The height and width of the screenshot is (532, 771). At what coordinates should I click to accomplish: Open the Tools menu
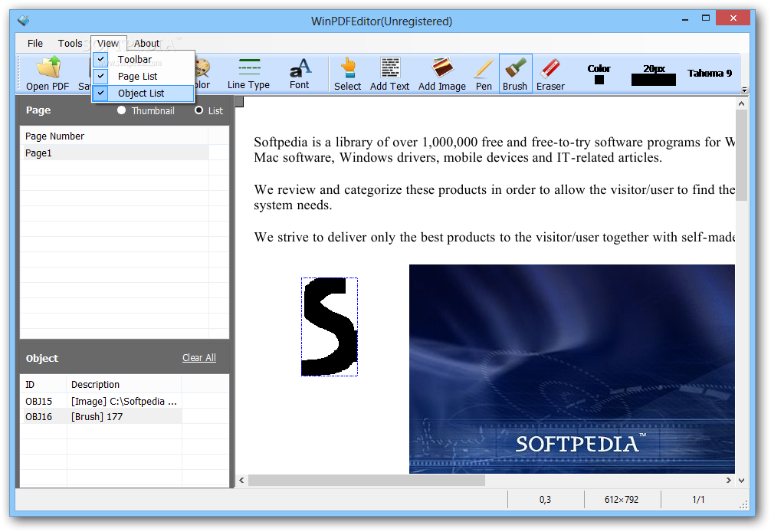[x=71, y=43]
